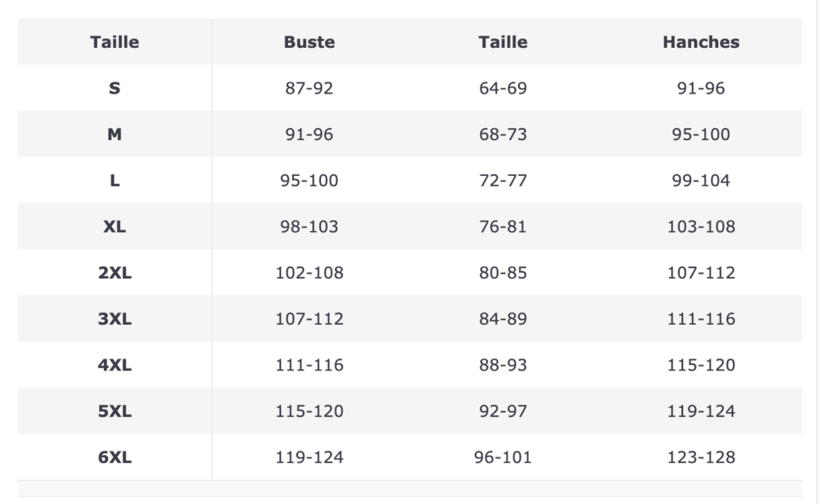
Task: Select the 6XL size row label
Action: pyautogui.click(x=115, y=457)
